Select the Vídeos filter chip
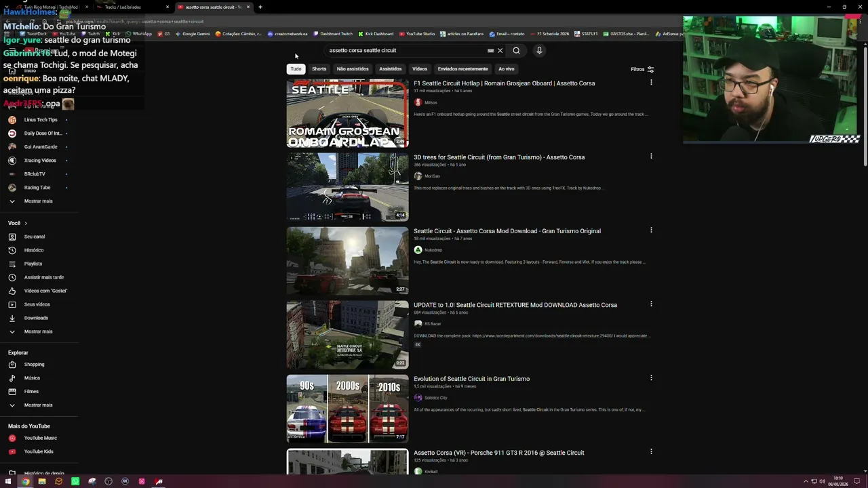Screen dimensions: 868x488 [x=420, y=68]
